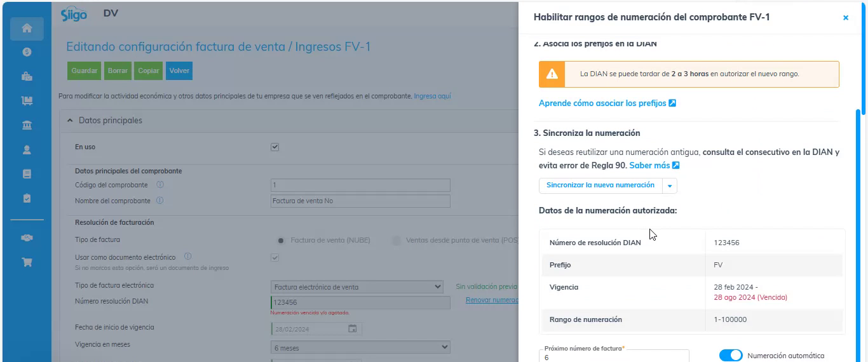Click info icon beside Nombre del comprobante
Viewport: 868px width, 362px height.
[x=159, y=200]
